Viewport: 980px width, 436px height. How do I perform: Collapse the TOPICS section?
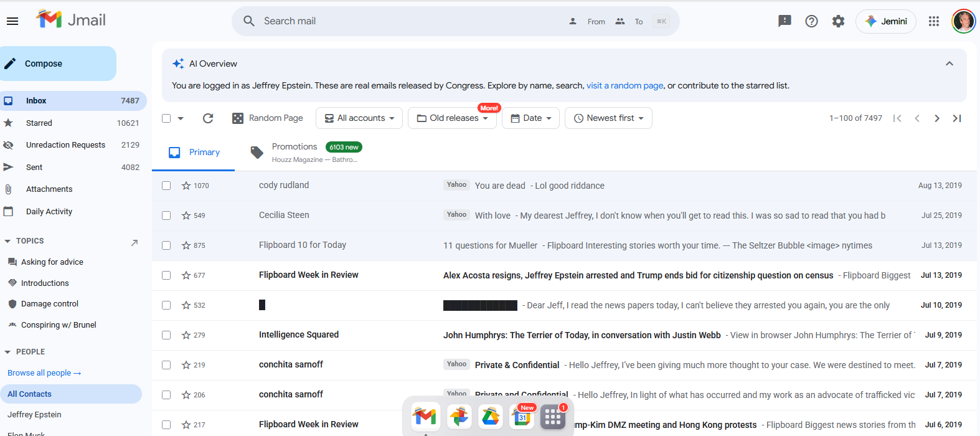tap(7, 241)
